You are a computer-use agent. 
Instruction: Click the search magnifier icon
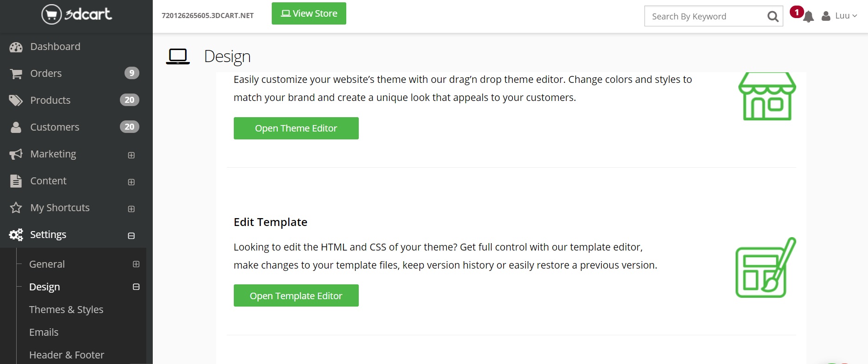[773, 17]
